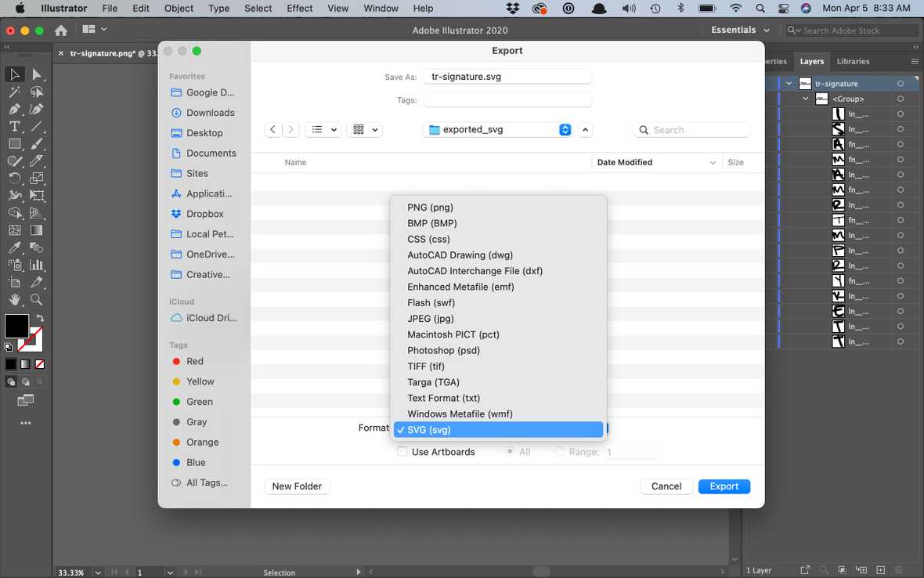Enable the Use Artboards checkbox
Viewport: 924px width, 578px height.
click(402, 452)
